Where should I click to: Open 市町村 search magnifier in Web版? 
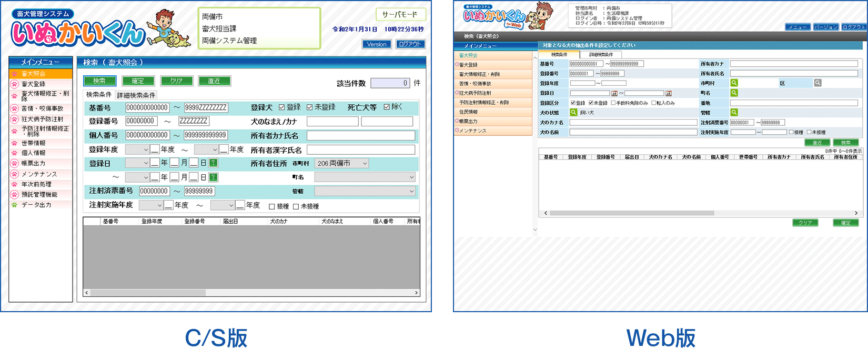coord(734,83)
